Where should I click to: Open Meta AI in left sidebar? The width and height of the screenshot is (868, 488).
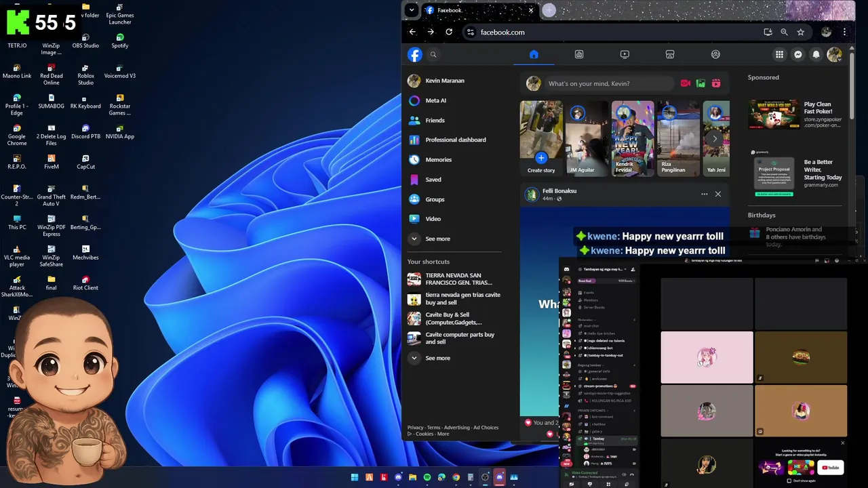click(x=454, y=100)
